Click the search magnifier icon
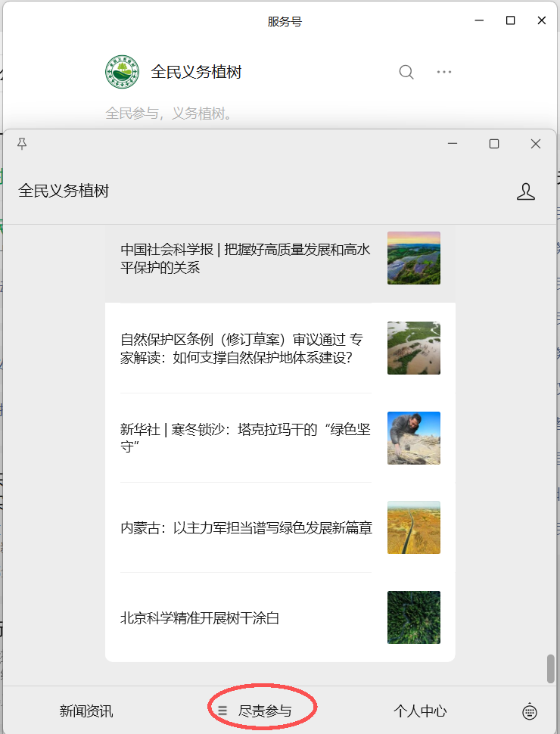Screen dimensions: 560x734 point(406,72)
